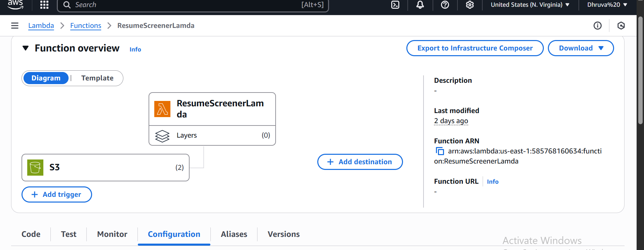Open the United States (N. Virginia) region dropdown
This screenshot has width=644, height=250.
[530, 5]
